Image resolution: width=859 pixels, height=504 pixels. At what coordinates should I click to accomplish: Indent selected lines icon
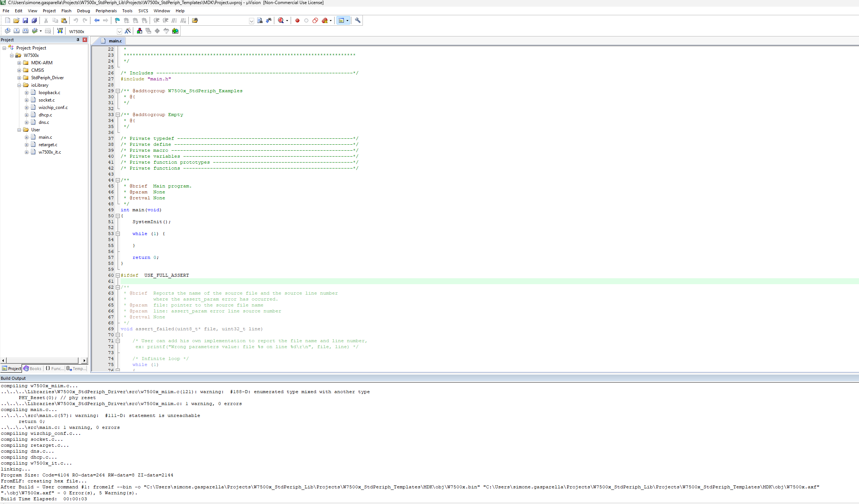coord(156,20)
